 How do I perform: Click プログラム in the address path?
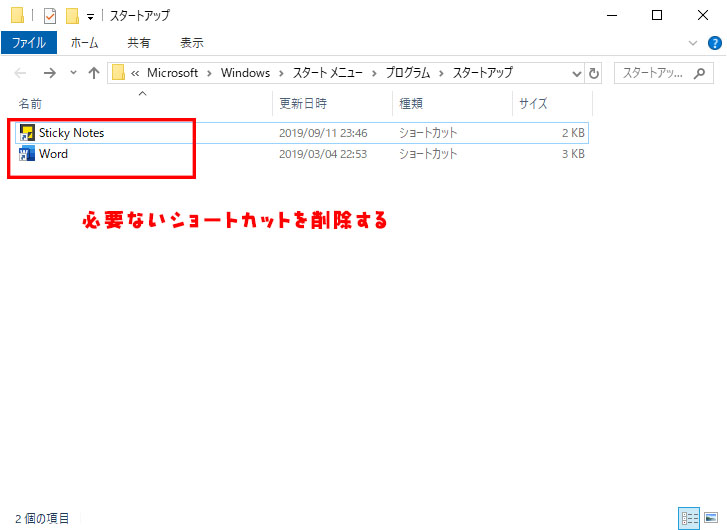click(408, 73)
